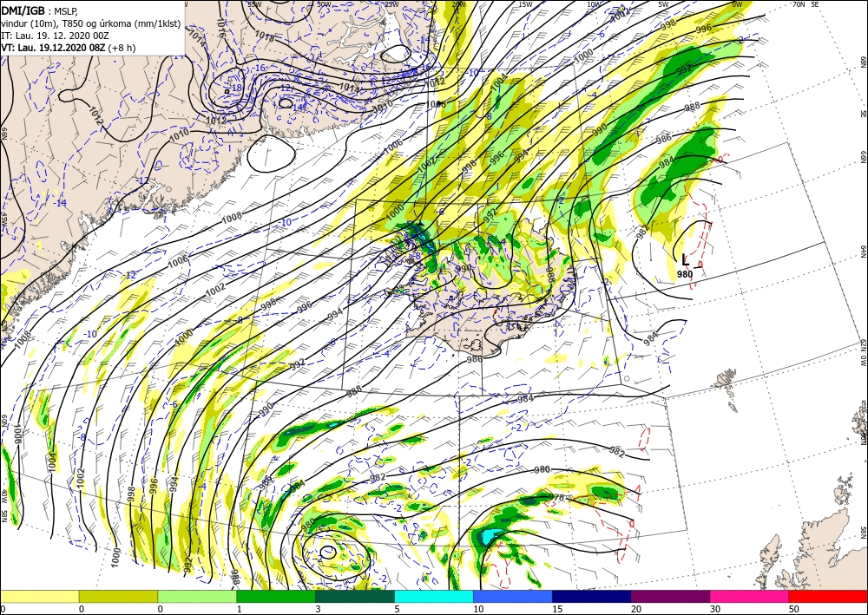Click the pale yellow legend swatch
This screenshot has height=615, width=868.
(x=39, y=596)
